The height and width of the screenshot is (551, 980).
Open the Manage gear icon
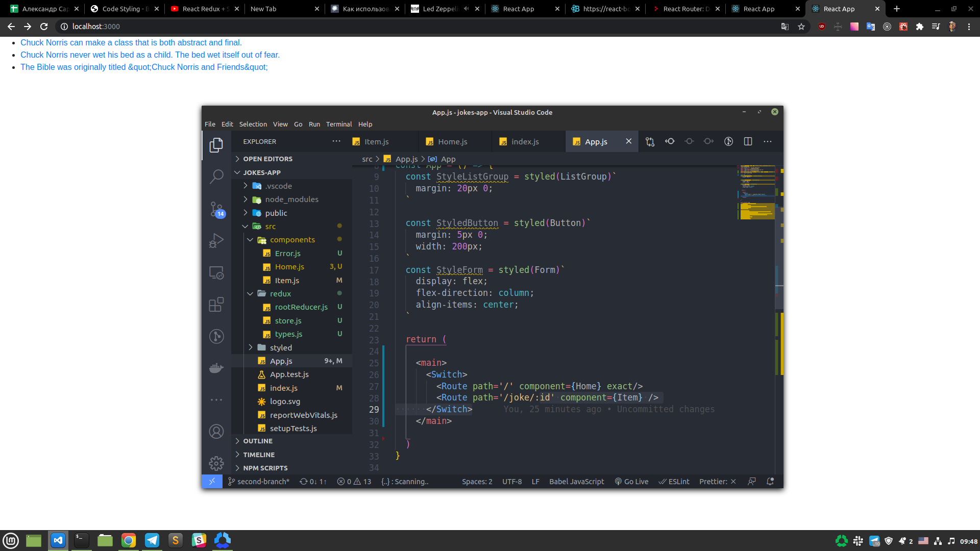click(216, 463)
